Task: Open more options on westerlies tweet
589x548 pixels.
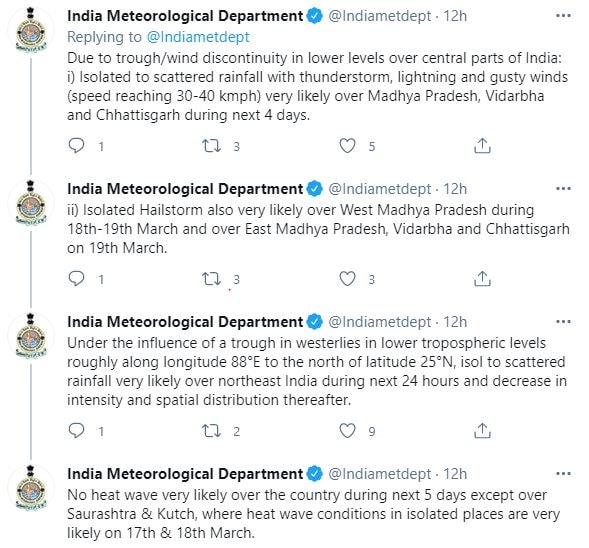Action: click(x=563, y=322)
